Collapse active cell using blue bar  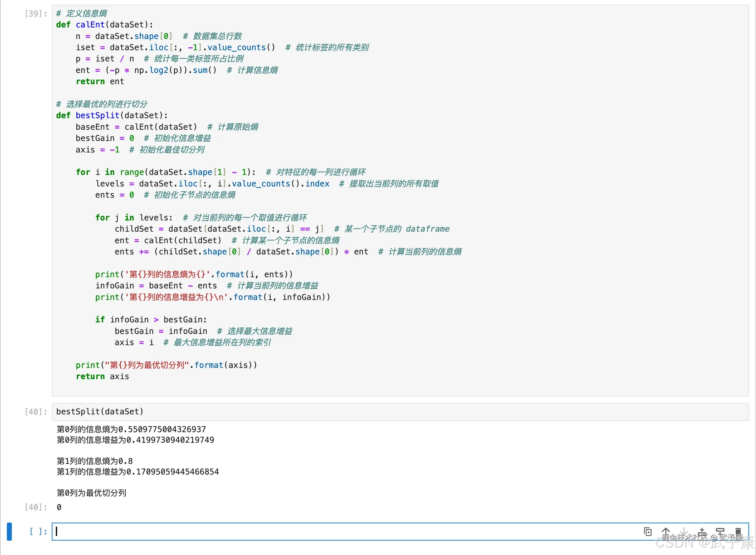[x=9, y=532]
